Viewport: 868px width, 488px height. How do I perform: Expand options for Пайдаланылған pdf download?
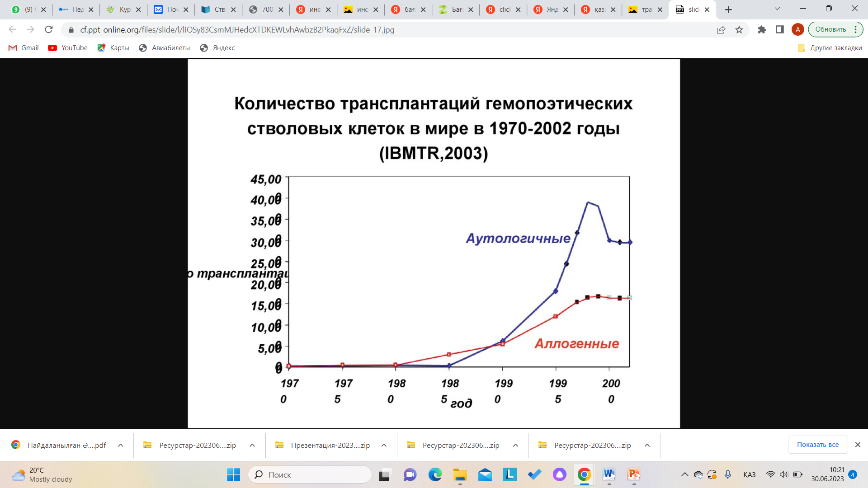(x=121, y=445)
